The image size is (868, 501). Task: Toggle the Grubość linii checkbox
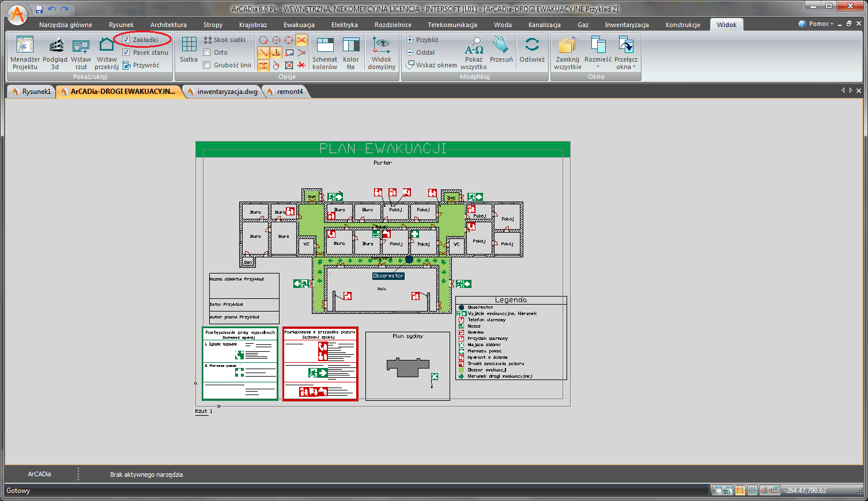[207, 65]
